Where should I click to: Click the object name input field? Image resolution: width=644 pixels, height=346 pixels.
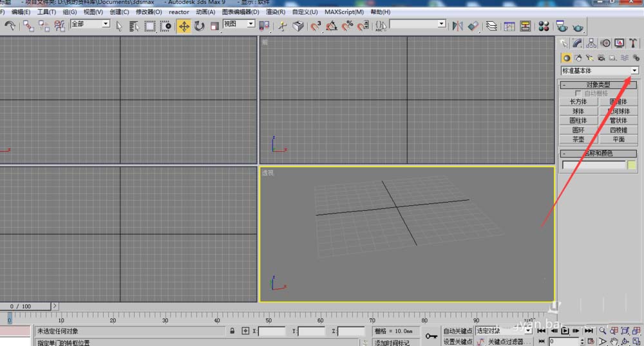pos(594,165)
